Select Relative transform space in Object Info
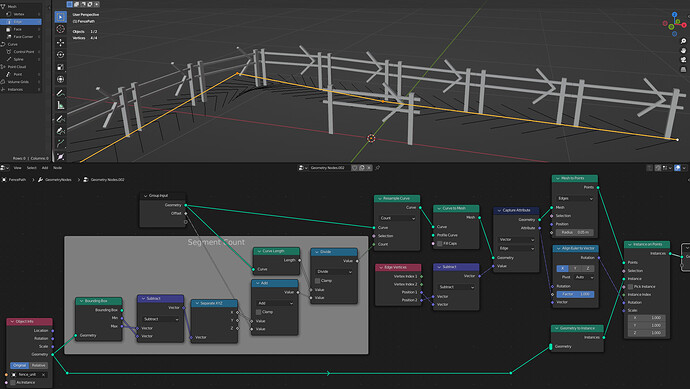 tap(39, 365)
